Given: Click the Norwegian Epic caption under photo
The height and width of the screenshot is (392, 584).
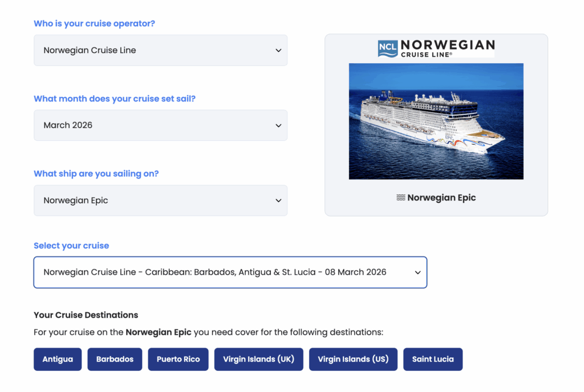Looking at the screenshot, I should (441, 198).
